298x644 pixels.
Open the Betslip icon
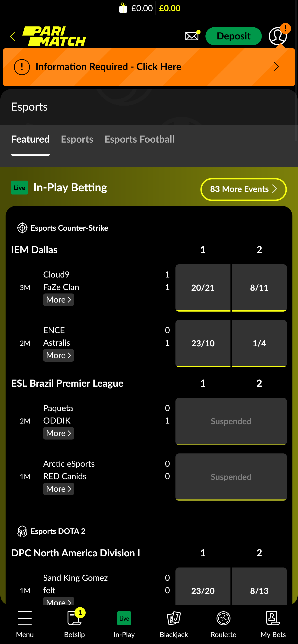tap(74, 618)
